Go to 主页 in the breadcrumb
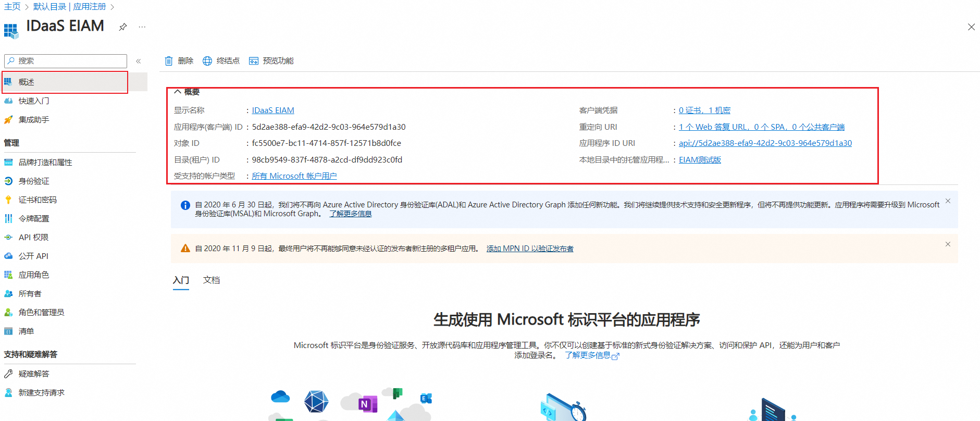This screenshot has width=980, height=421. (12, 7)
